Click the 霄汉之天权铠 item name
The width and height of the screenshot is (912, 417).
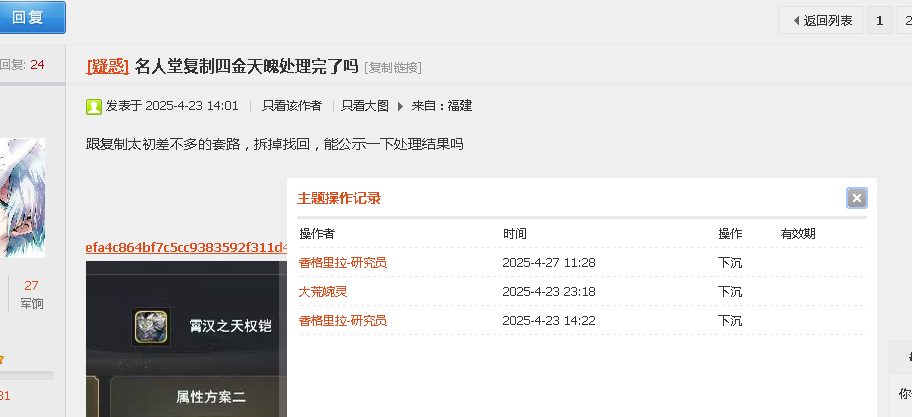[230, 326]
